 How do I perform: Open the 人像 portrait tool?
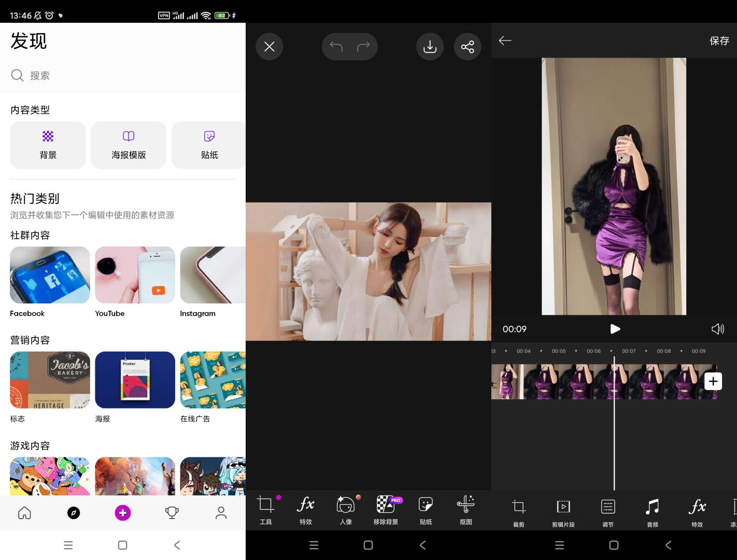[346, 510]
